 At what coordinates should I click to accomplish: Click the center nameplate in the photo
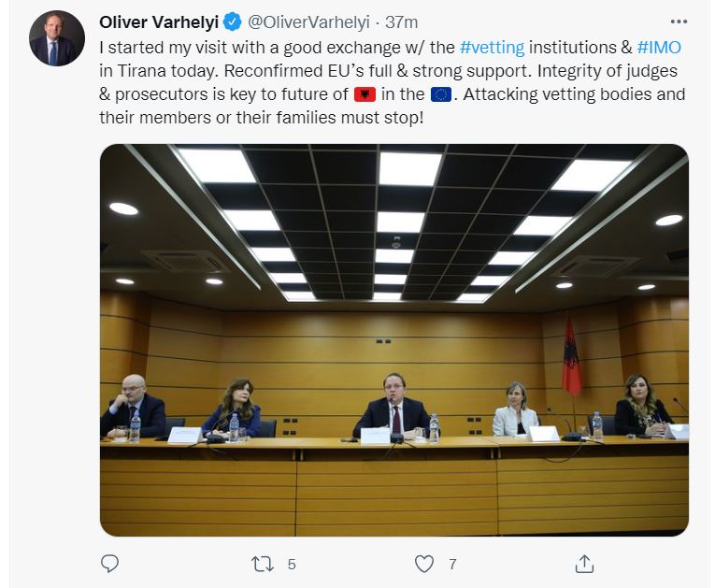[375, 435]
